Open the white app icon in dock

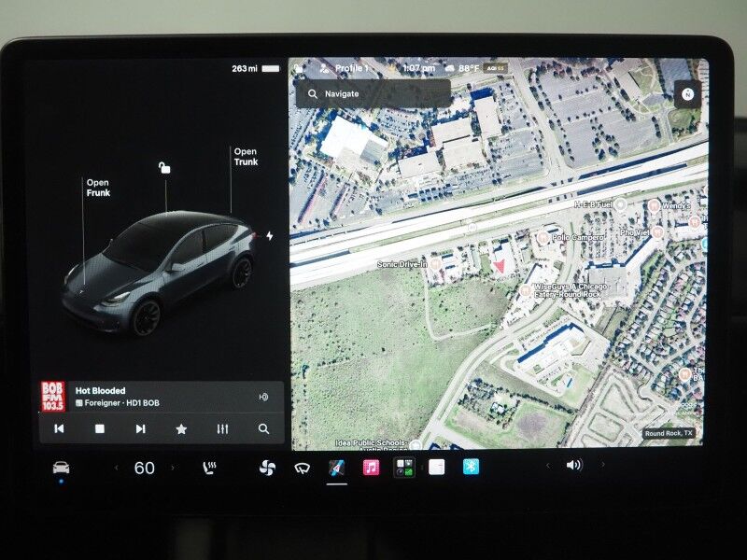(436, 468)
